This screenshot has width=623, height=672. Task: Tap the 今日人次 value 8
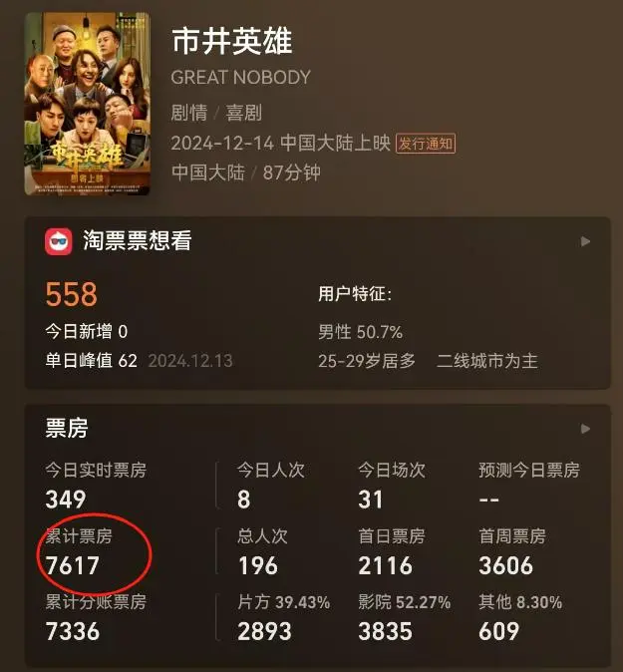coord(244,500)
